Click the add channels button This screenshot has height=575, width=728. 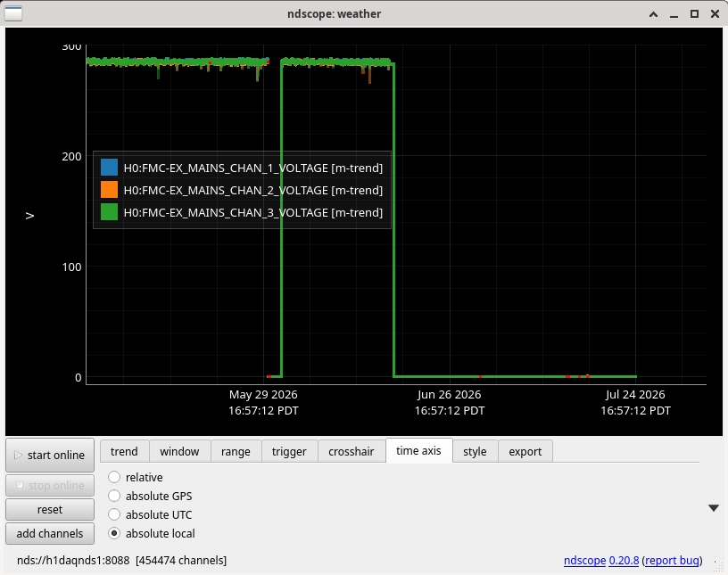pos(50,534)
